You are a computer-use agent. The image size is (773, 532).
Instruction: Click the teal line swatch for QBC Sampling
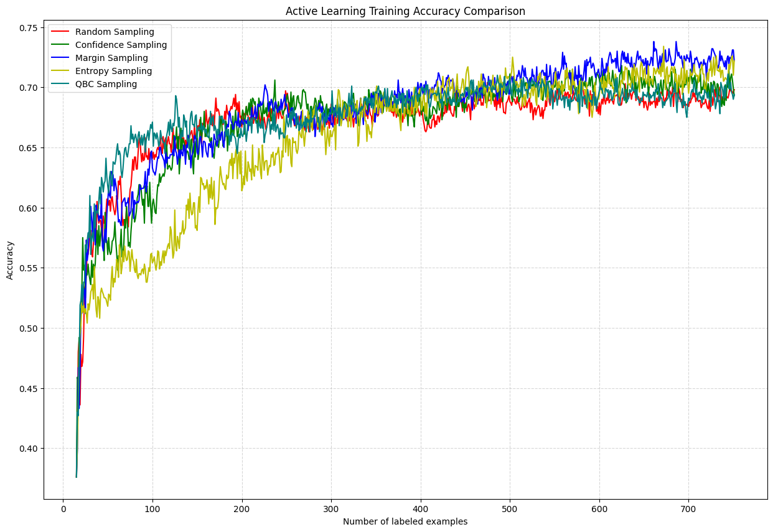pyautogui.click(x=60, y=84)
